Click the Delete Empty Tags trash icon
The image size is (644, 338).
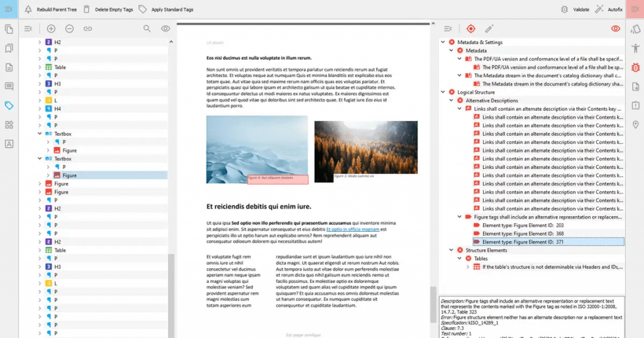click(86, 9)
